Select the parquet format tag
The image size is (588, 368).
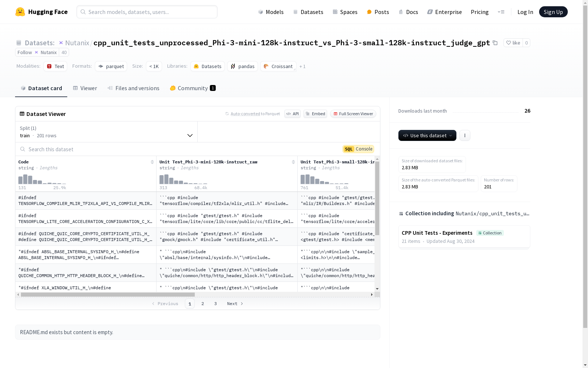tap(111, 66)
